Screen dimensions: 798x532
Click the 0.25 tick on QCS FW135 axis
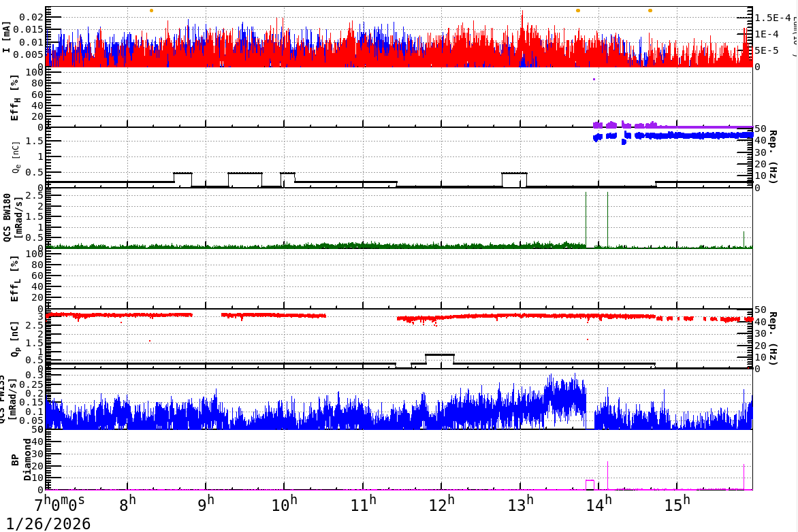coord(31,384)
